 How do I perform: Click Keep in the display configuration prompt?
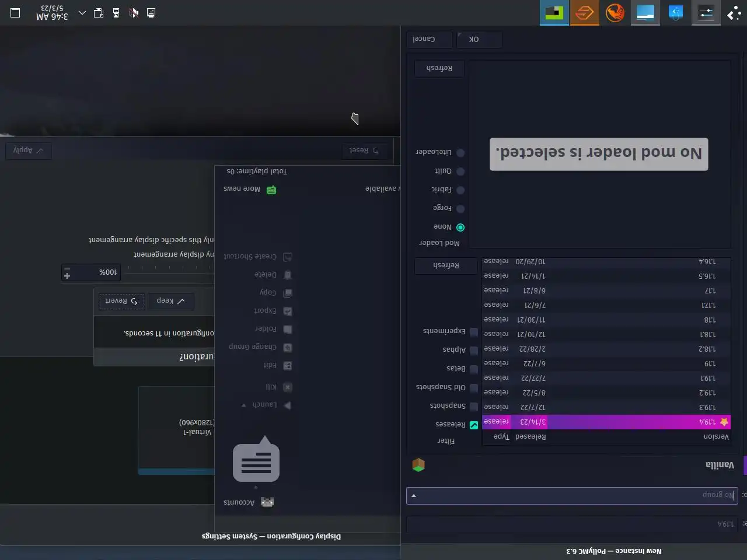coord(170,301)
